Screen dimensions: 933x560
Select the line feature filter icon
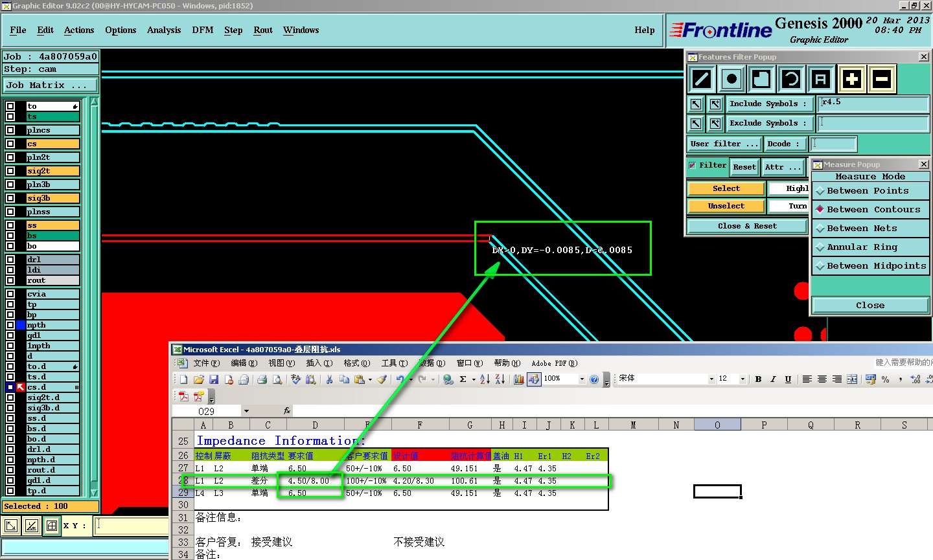click(702, 80)
